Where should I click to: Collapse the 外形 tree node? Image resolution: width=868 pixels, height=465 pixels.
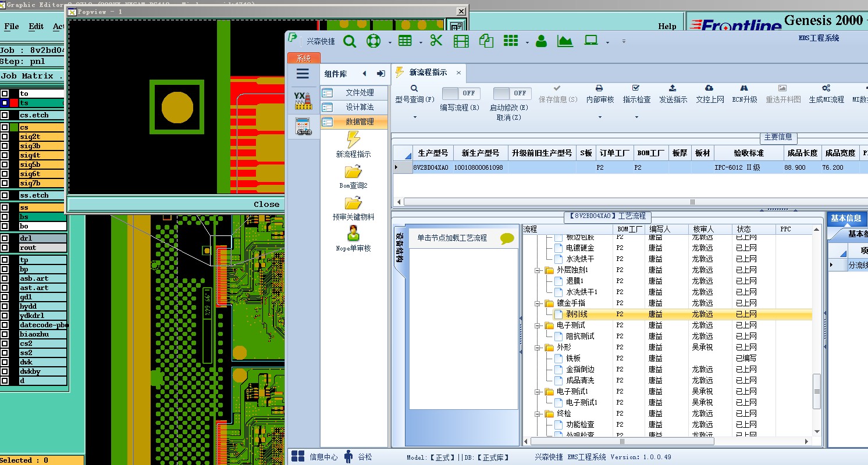(x=538, y=348)
